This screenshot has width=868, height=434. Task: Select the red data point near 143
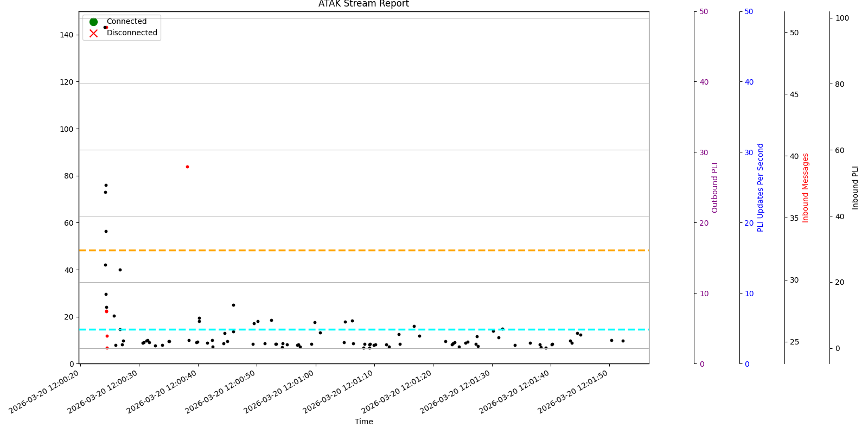pos(107,27)
